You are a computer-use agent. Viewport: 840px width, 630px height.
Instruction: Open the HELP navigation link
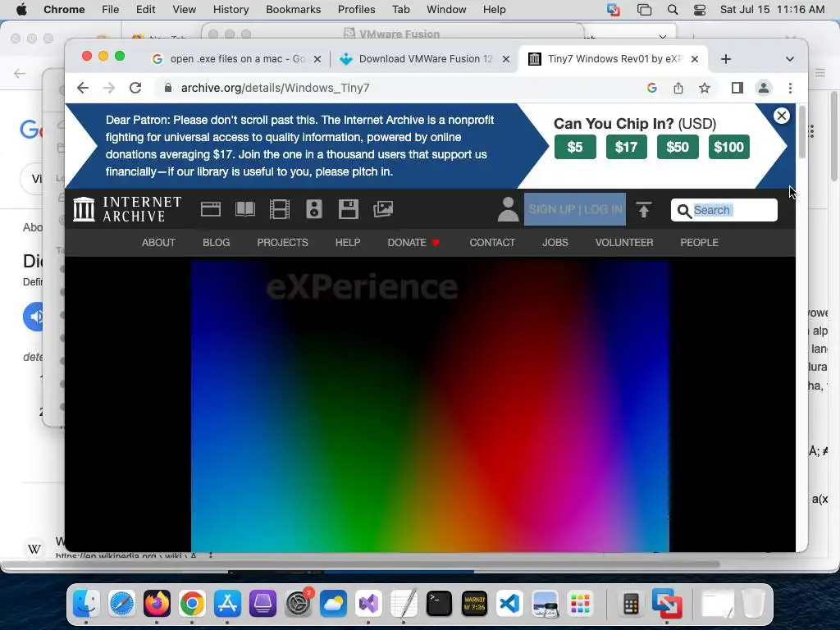tap(348, 243)
